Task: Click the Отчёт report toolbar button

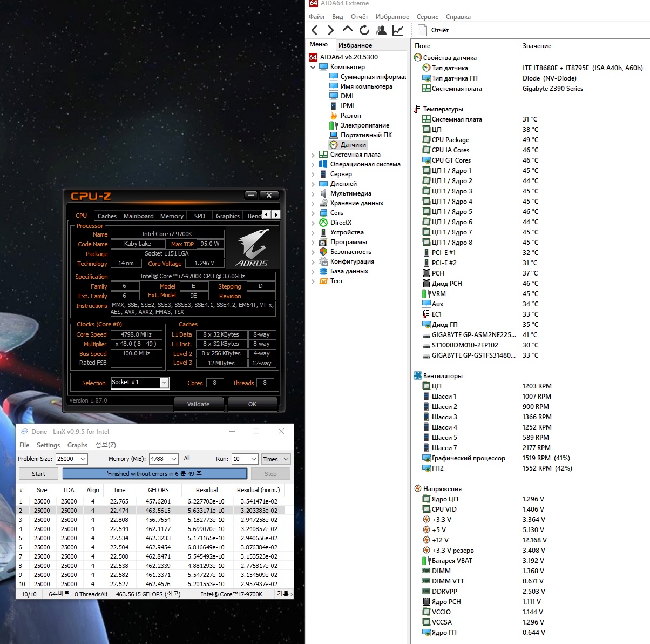Action: pyautogui.click(x=434, y=30)
